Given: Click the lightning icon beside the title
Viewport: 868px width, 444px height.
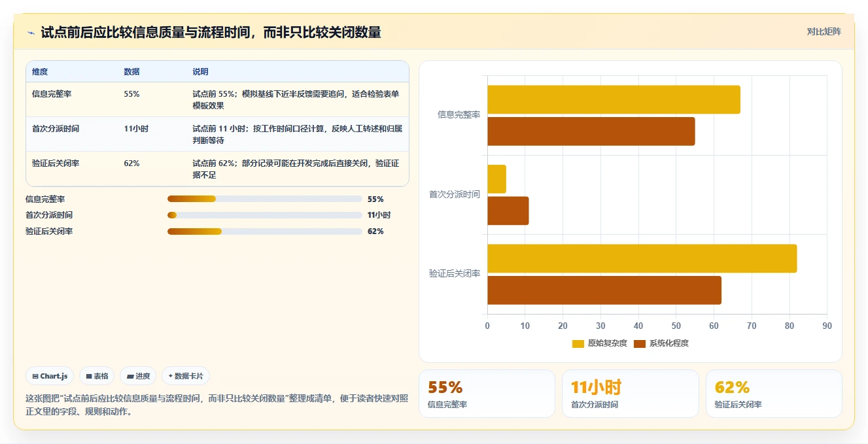Looking at the screenshot, I should click(x=31, y=33).
